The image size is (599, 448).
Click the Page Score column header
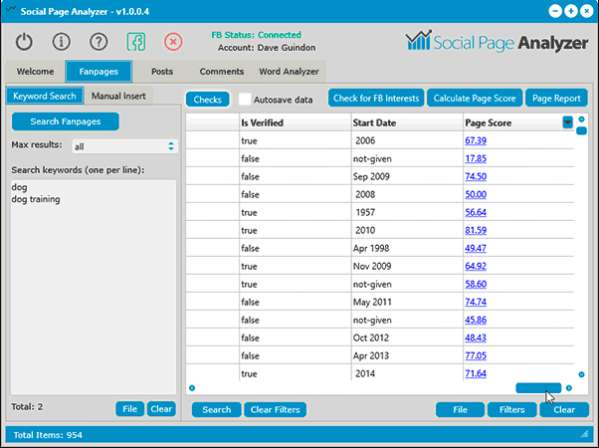click(513, 123)
